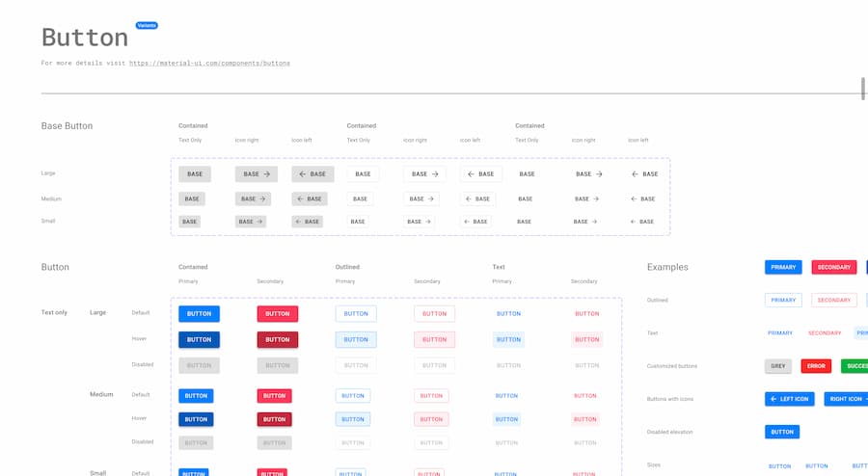Click the blue Variants badge beside Button title
The width and height of the screenshot is (868, 476).
[x=147, y=25]
